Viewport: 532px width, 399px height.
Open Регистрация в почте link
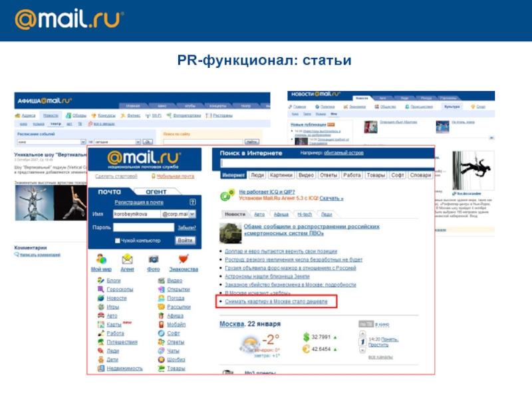139,202
